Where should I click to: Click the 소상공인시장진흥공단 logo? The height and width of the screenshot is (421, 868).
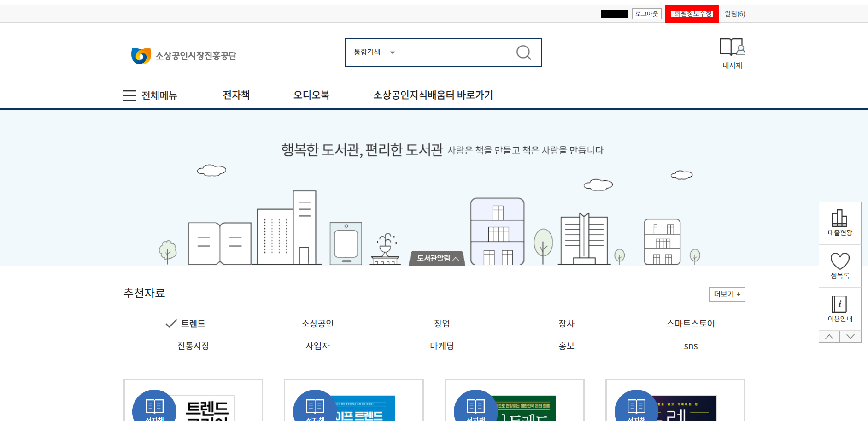[184, 54]
